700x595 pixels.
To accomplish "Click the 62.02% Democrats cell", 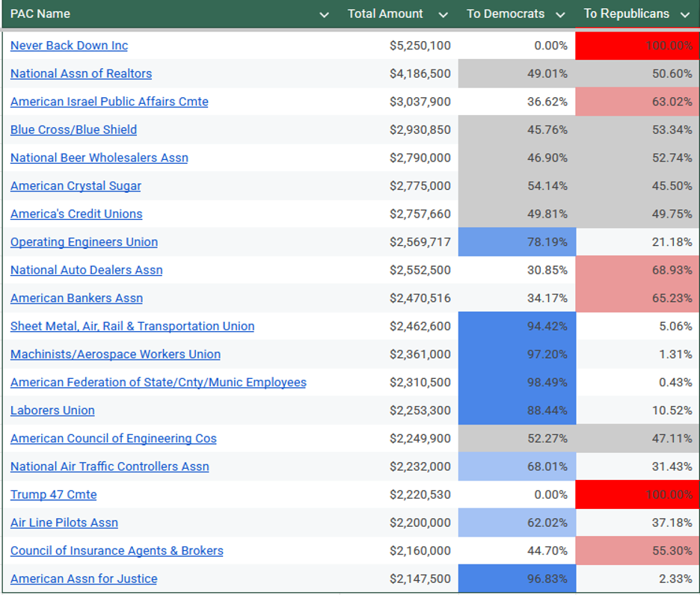I will pos(517,523).
